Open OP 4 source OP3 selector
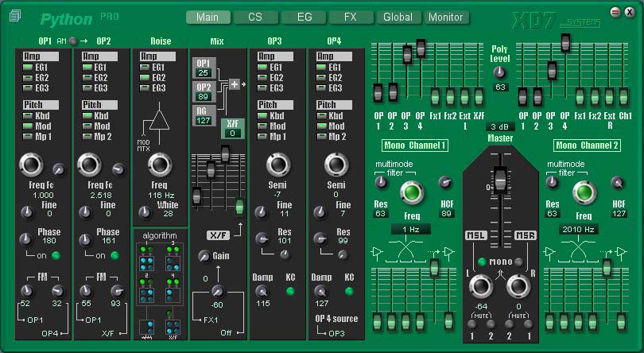This screenshot has width=644, height=353. tap(337, 334)
